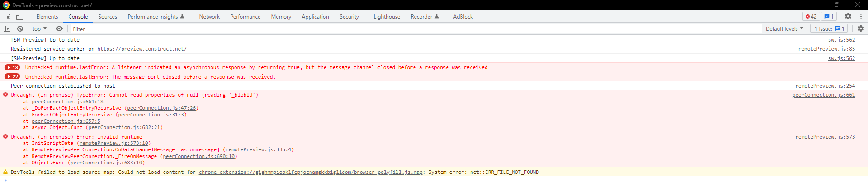This screenshot has width=868, height=195.
Task: Open the top context dropdown
Action: pyautogui.click(x=39, y=28)
